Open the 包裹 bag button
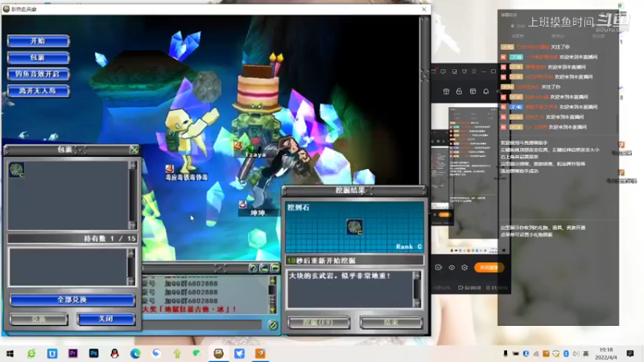 (x=38, y=57)
